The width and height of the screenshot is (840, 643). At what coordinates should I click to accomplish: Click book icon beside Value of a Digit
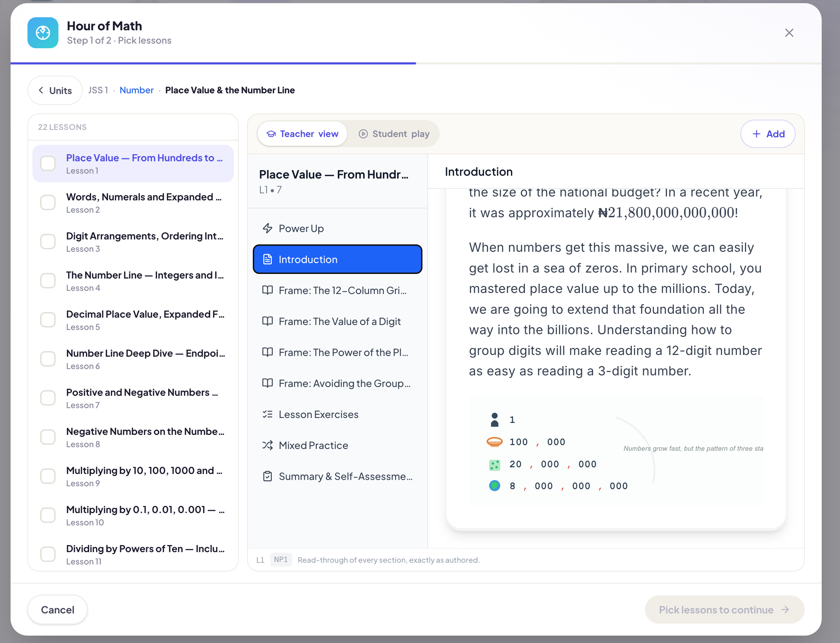[x=268, y=321]
